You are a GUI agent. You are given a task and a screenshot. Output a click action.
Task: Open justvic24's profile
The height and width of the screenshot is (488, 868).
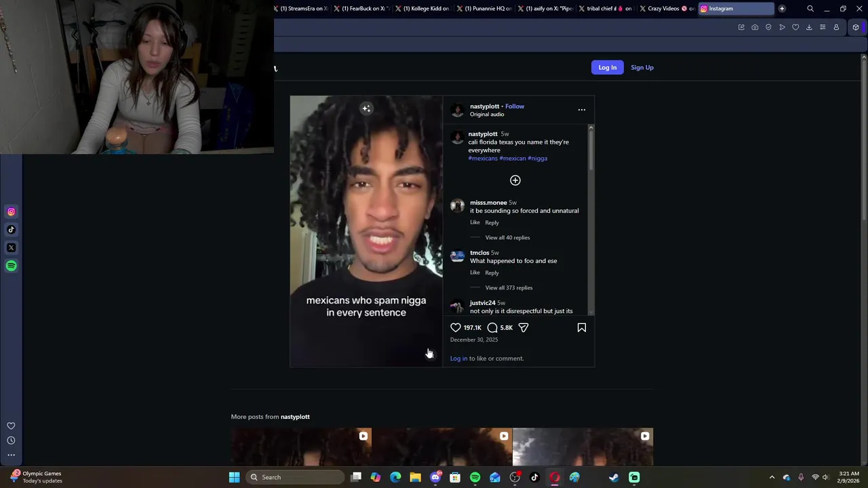click(x=482, y=303)
